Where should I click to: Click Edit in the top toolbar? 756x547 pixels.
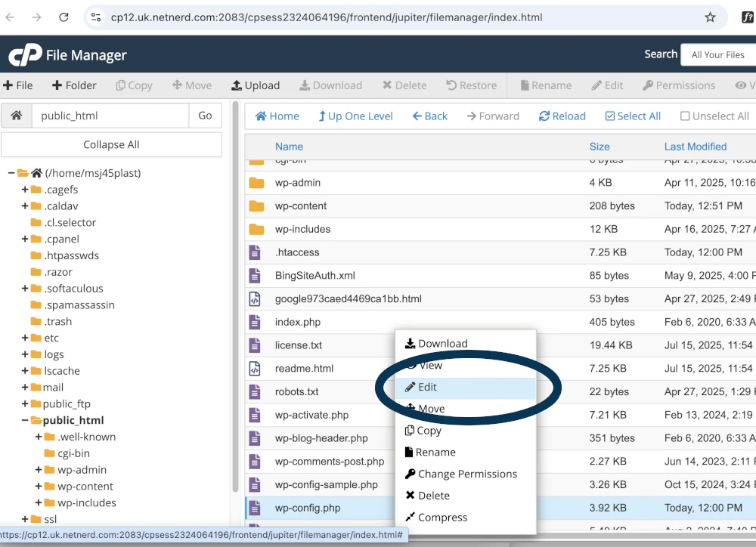pyautogui.click(x=608, y=85)
